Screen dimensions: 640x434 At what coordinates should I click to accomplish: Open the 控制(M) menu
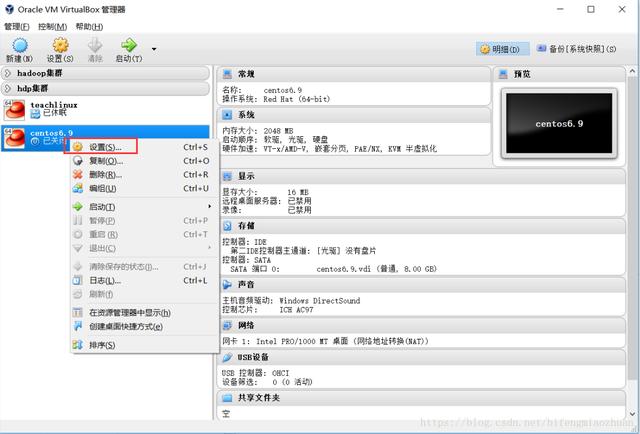(x=52, y=27)
